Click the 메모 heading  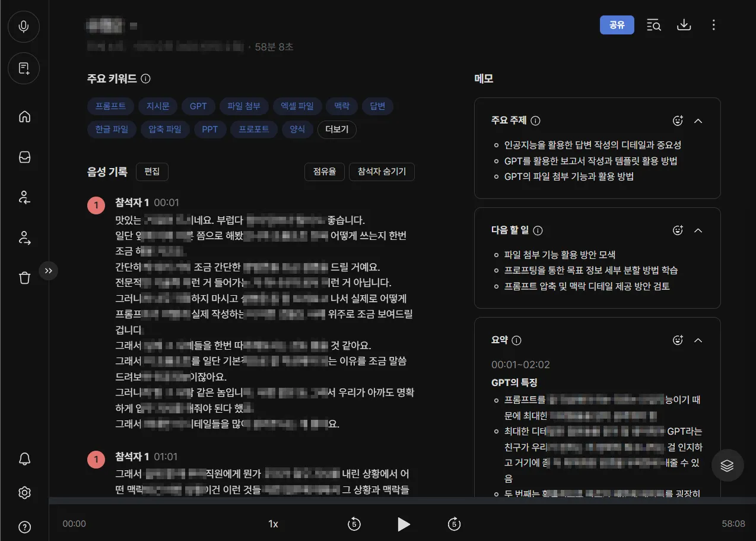484,78
